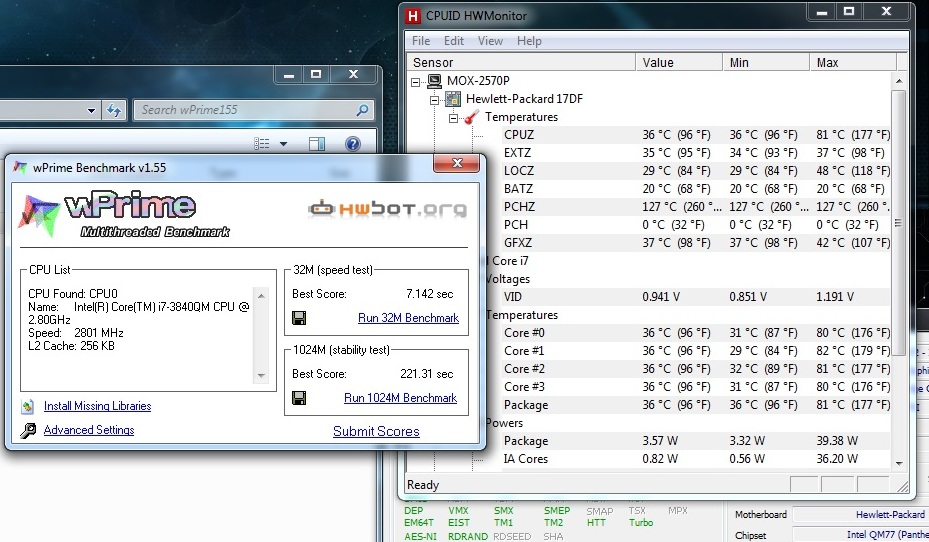This screenshot has width=929, height=542.
Task: Click the floppy disk icon beside Run 32M Benchmark
Action: [x=299, y=318]
